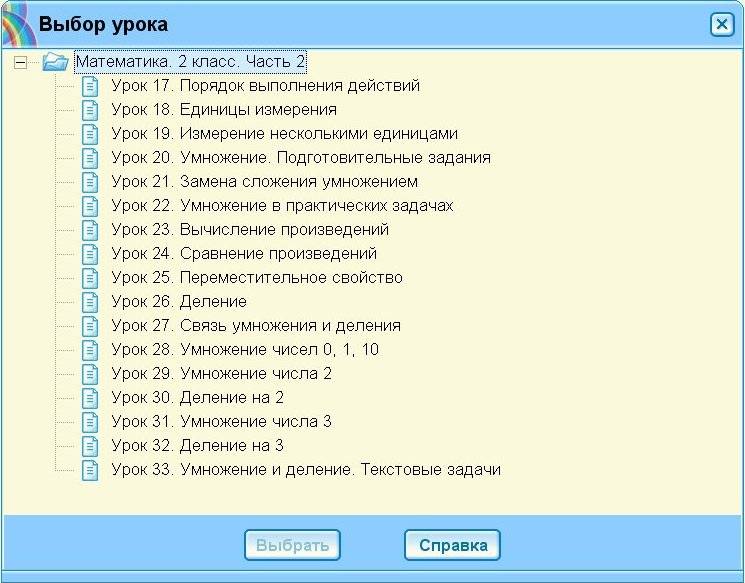Viewport: 745px width, 583px height.
Task: Select Урок 23. Вычисление произведений
Action: coord(250,230)
